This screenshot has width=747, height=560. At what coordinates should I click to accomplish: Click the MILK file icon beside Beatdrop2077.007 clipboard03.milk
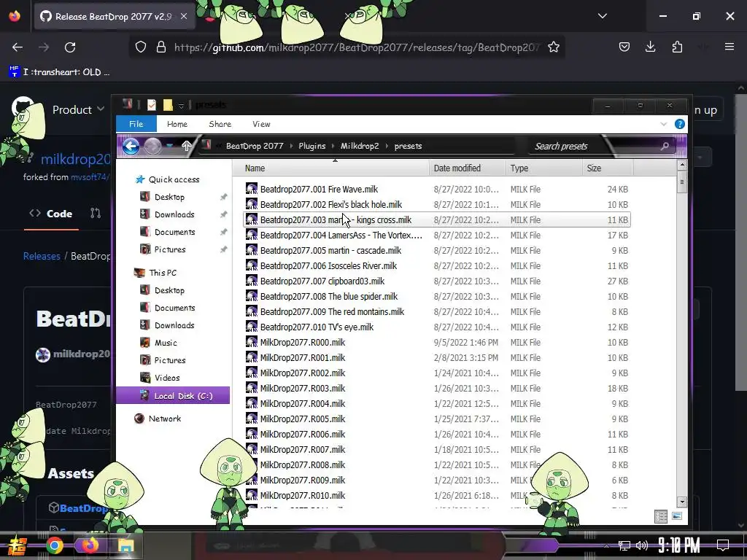pyautogui.click(x=252, y=281)
